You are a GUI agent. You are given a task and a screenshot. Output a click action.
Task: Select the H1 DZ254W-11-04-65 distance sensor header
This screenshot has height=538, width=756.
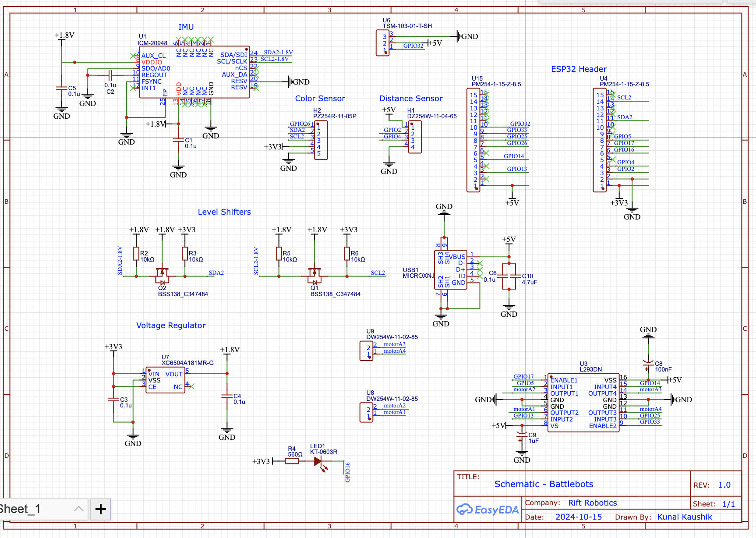tap(415, 137)
